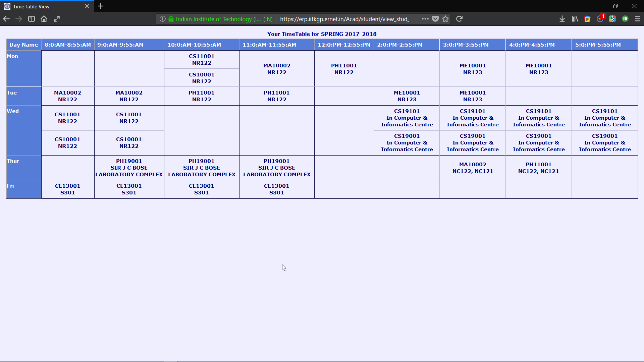The image size is (644, 362).
Task: Bookmark this page with the star
Action: [x=445, y=19]
